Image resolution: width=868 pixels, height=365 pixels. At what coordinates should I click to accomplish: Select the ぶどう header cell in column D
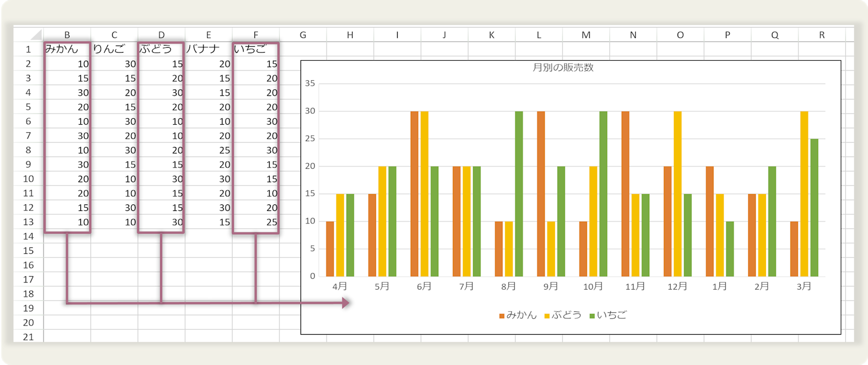click(x=161, y=49)
